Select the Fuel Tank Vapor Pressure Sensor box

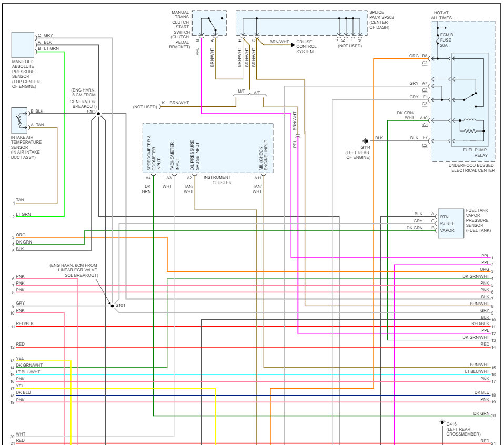451,224
